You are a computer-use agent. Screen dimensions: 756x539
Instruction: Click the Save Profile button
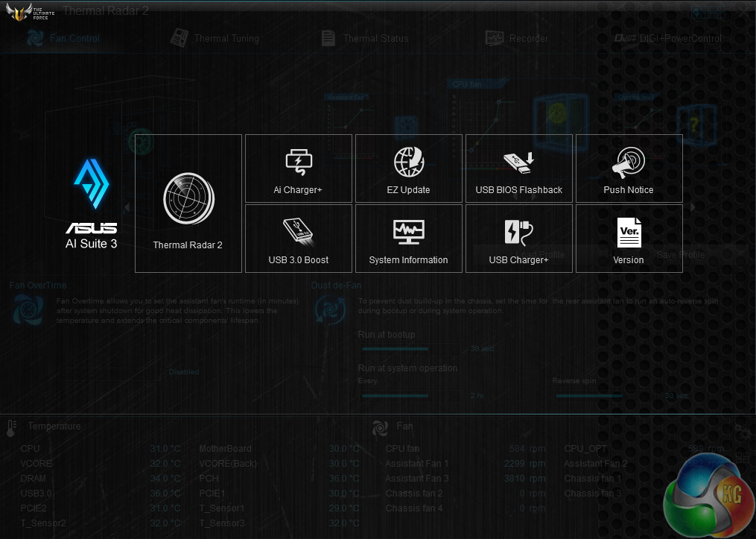(680, 254)
